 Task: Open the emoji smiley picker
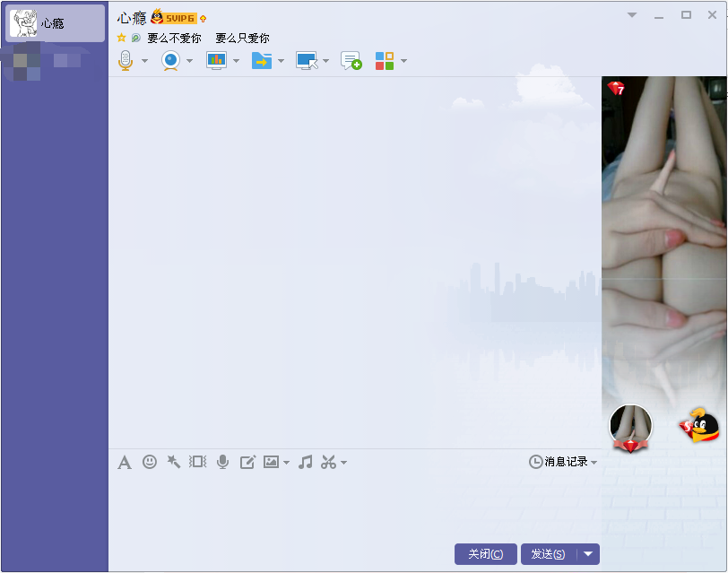(x=150, y=462)
